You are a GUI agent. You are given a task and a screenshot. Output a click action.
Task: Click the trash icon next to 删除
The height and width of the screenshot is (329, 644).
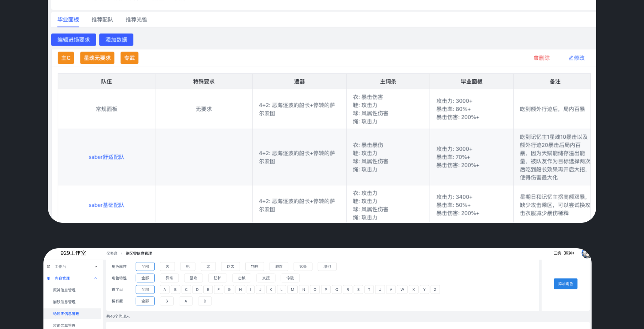tap(536, 58)
